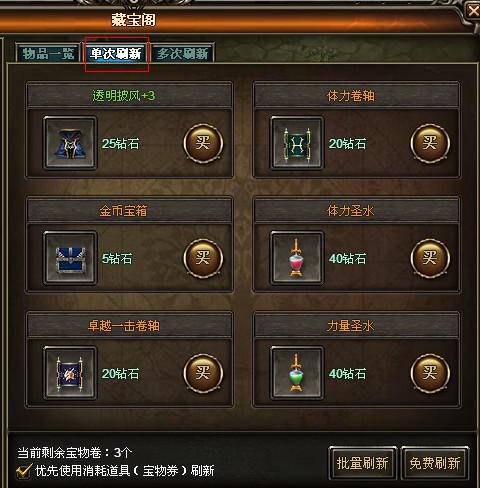Buy the 透明披风+3 for 25 diamonds
Image resolution: width=480 pixels, height=488 pixels.
(203, 143)
